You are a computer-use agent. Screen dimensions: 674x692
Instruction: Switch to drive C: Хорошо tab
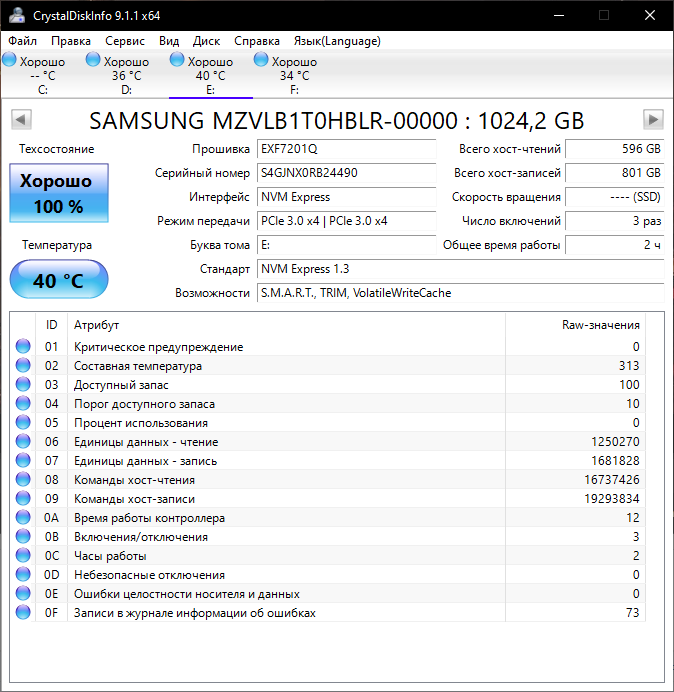[42, 74]
